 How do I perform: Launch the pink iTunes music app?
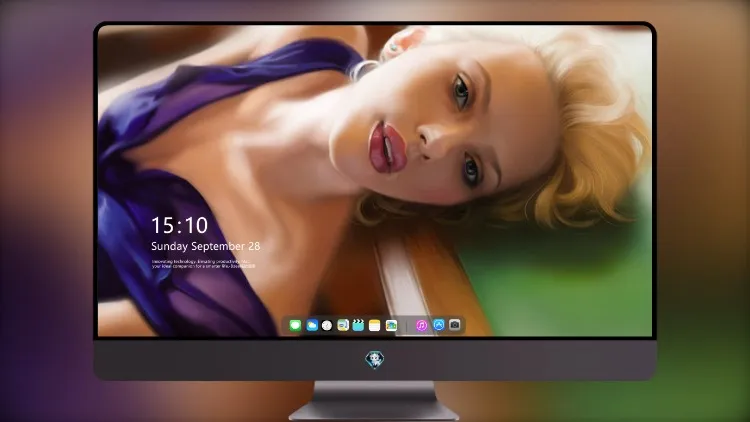point(421,325)
